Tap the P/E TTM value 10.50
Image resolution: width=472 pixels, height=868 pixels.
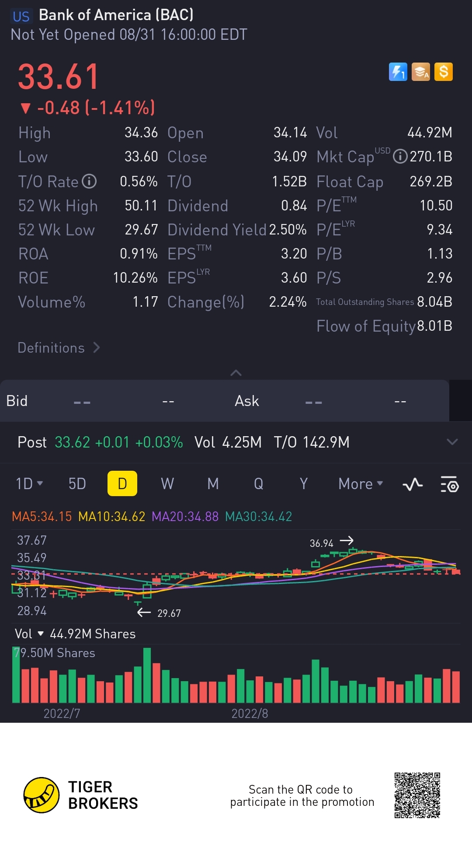click(436, 206)
